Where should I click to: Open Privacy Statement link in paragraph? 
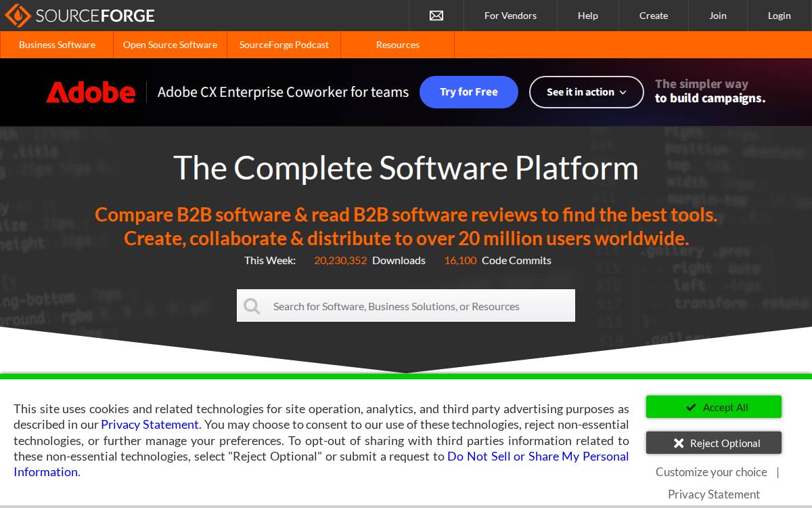pos(150,425)
